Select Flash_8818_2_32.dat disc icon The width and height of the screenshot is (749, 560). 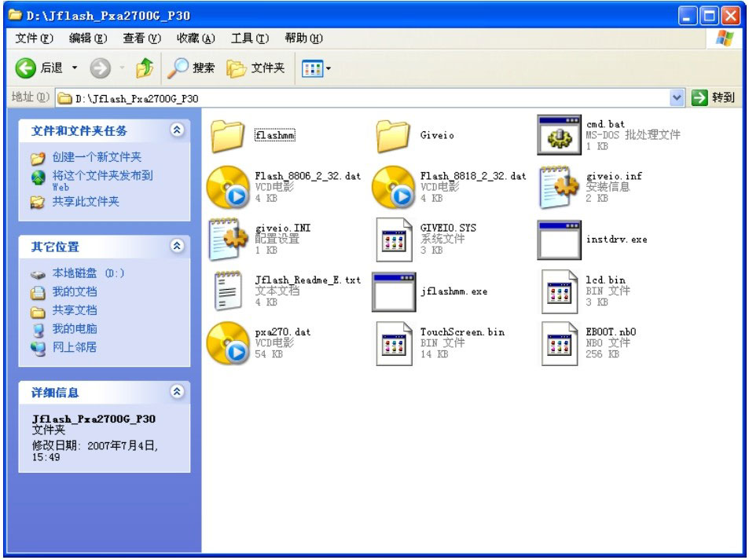click(393, 187)
